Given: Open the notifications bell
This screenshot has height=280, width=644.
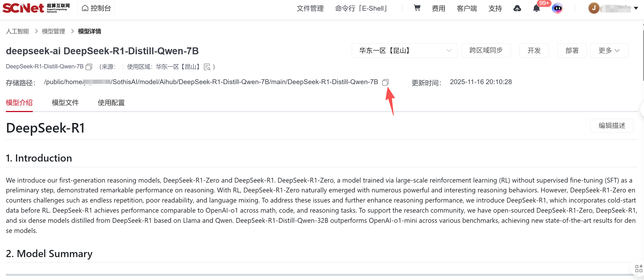Looking at the screenshot, I should click(x=536, y=9).
